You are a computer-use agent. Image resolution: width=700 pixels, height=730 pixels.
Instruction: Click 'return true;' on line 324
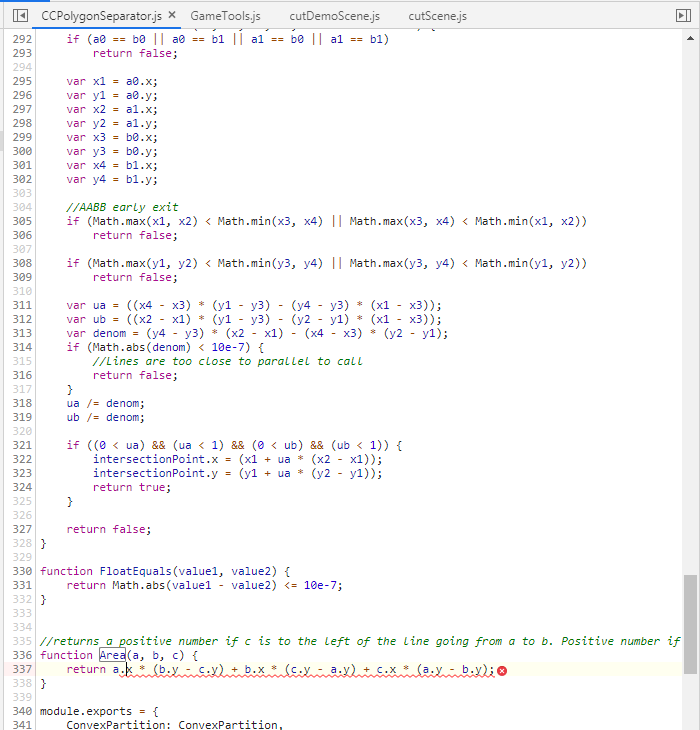pos(132,487)
